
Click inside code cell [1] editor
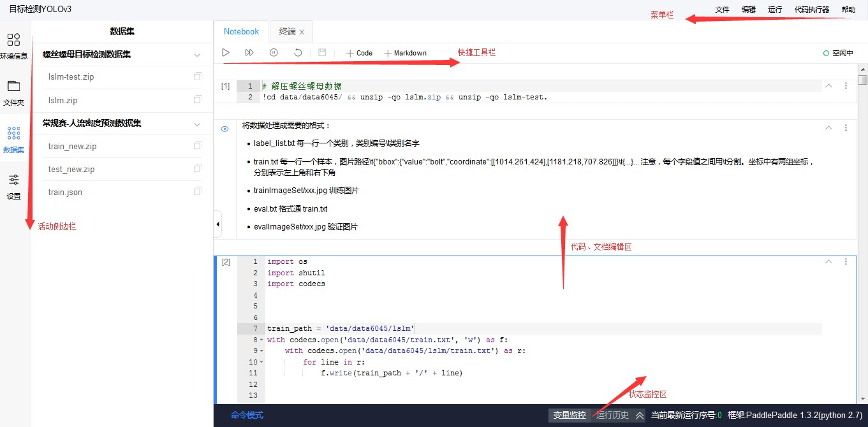541,92
